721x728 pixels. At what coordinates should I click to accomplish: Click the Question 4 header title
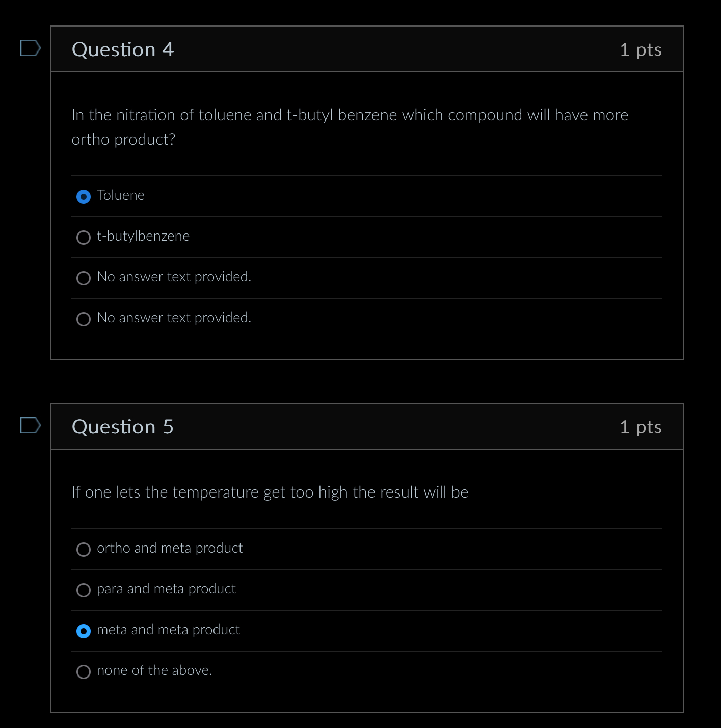(x=123, y=49)
